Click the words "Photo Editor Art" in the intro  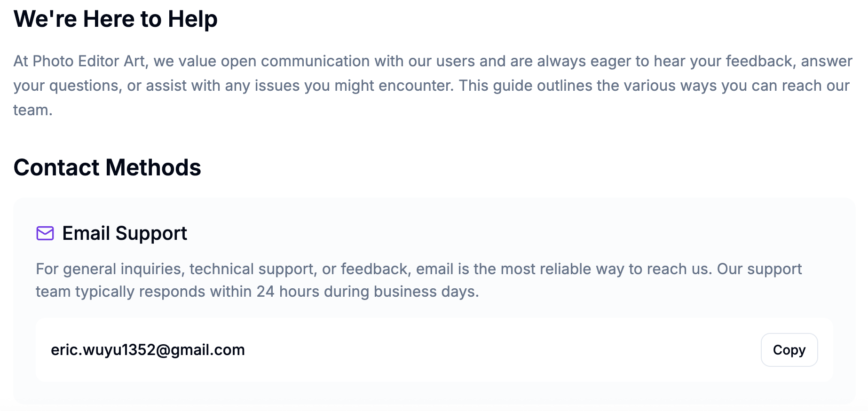tap(89, 61)
